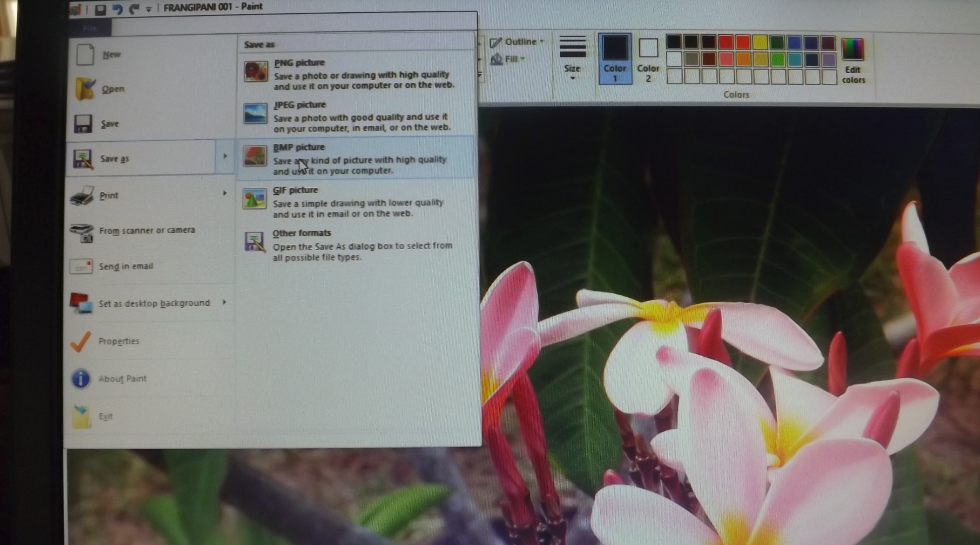
Task: Click the desktop background monitor icon
Action: pos(81,303)
